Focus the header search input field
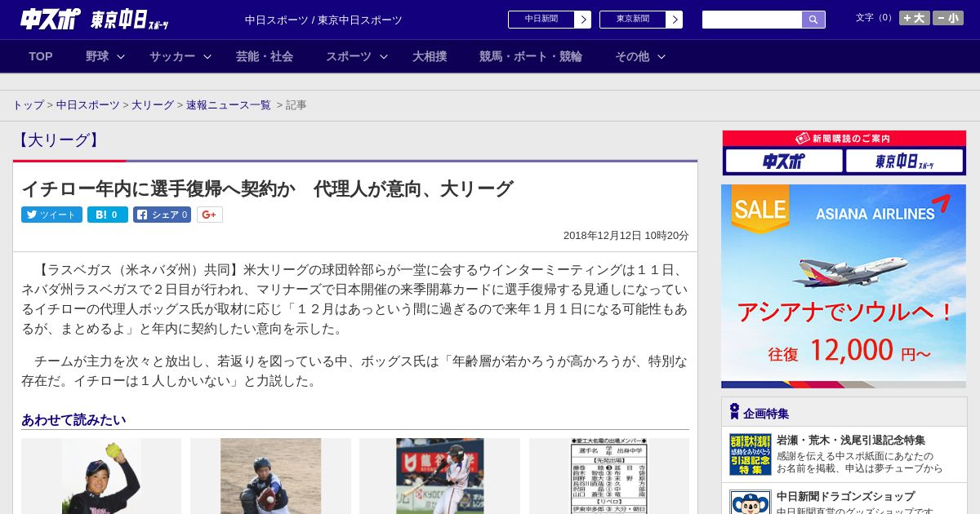 [752, 20]
